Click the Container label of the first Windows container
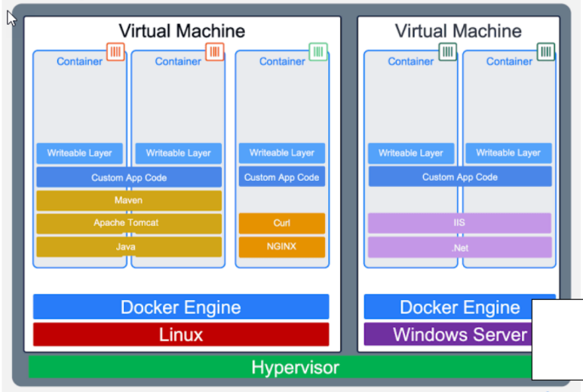Image resolution: width=583 pixels, height=392 pixels. pos(411,61)
